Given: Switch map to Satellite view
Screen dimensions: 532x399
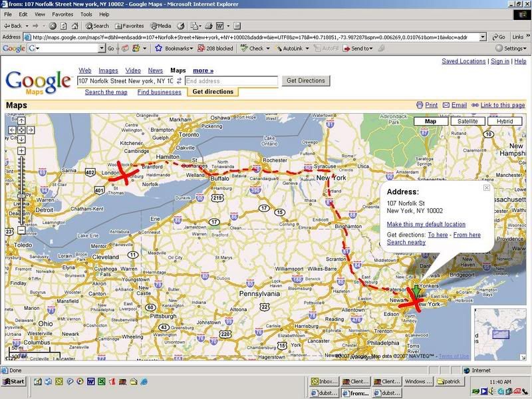Looking at the screenshot, I should click(x=467, y=121).
